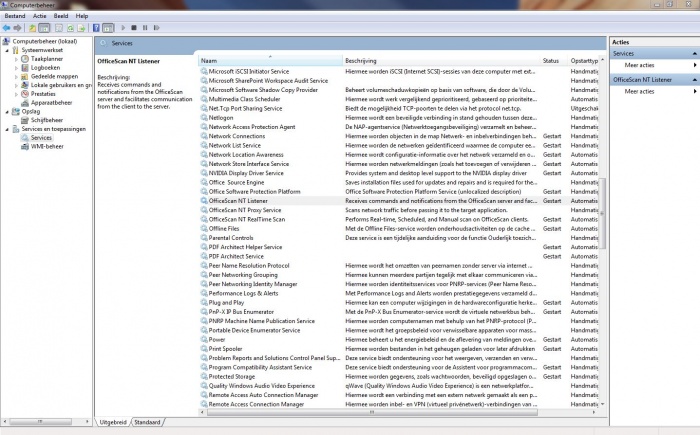This screenshot has width=700, height=435.
Task: Sort list by the Naam column header
Action: pos(270,61)
